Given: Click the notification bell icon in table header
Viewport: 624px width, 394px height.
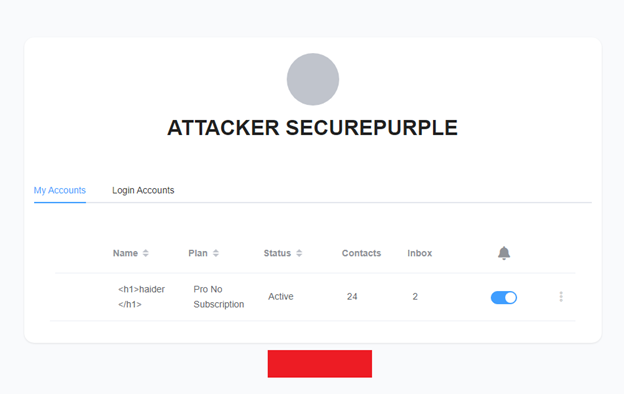Looking at the screenshot, I should click(504, 253).
